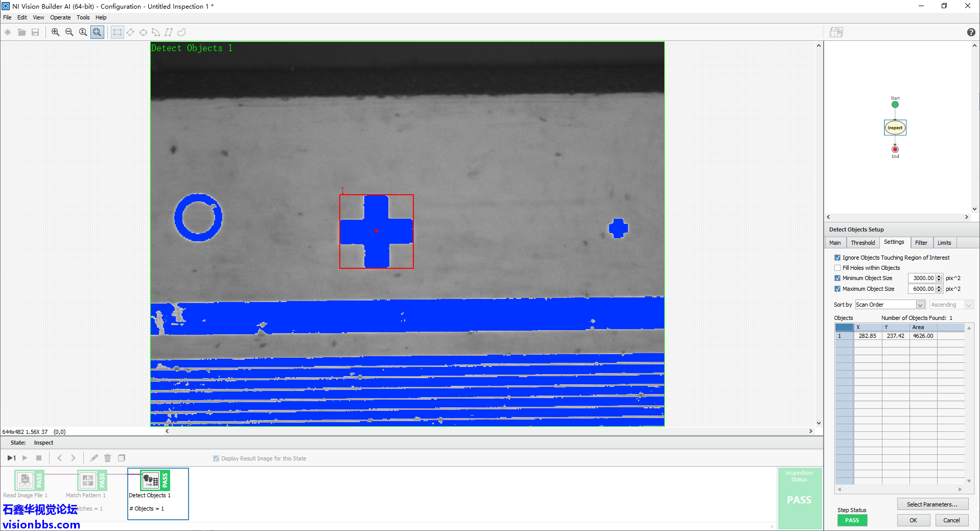Select the Zoom 1:1 tool
The height and width of the screenshot is (531, 980).
point(83,32)
